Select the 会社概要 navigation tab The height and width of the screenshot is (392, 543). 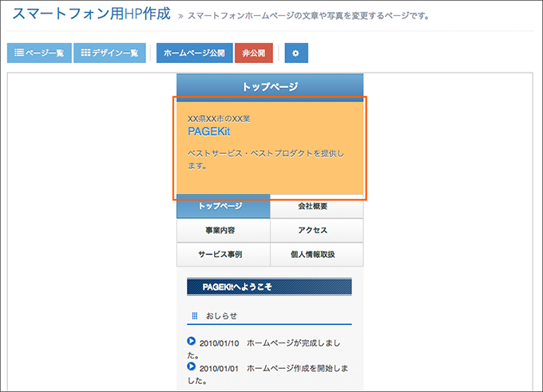[316, 207]
